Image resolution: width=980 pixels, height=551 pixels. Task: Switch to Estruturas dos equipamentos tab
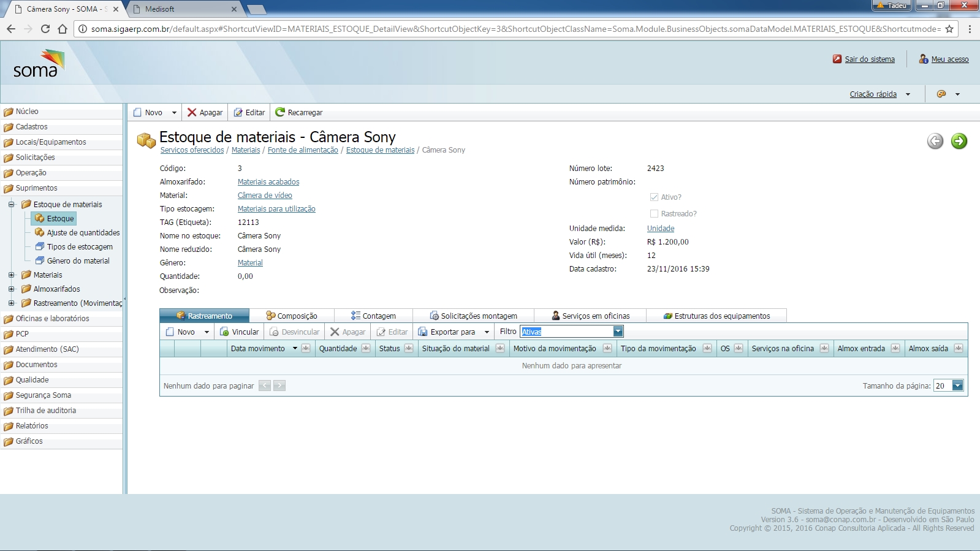716,316
